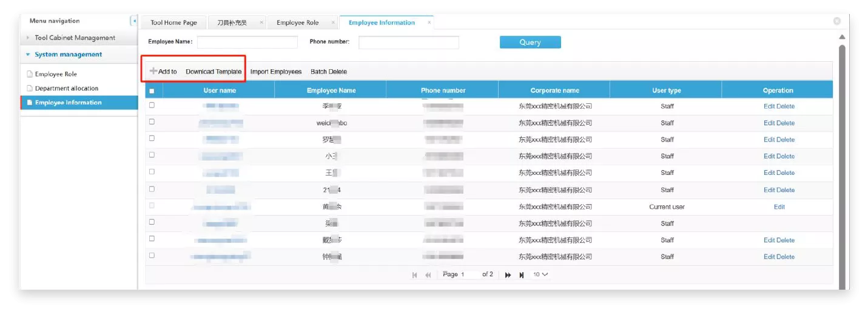This screenshot has width=868, height=314.
Task: Click the Employee Role document icon in sidebar
Action: (29, 74)
